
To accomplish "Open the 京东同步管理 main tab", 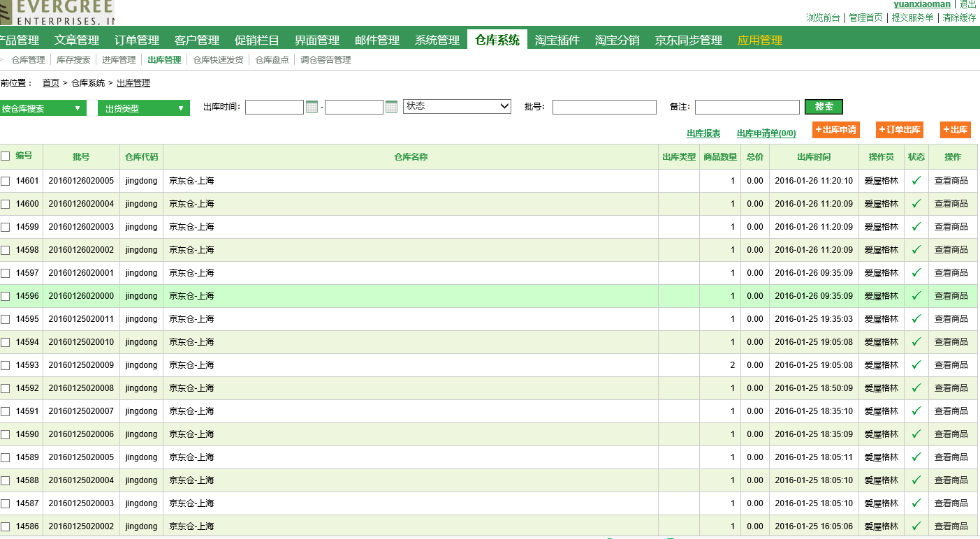I will (689, 40).
